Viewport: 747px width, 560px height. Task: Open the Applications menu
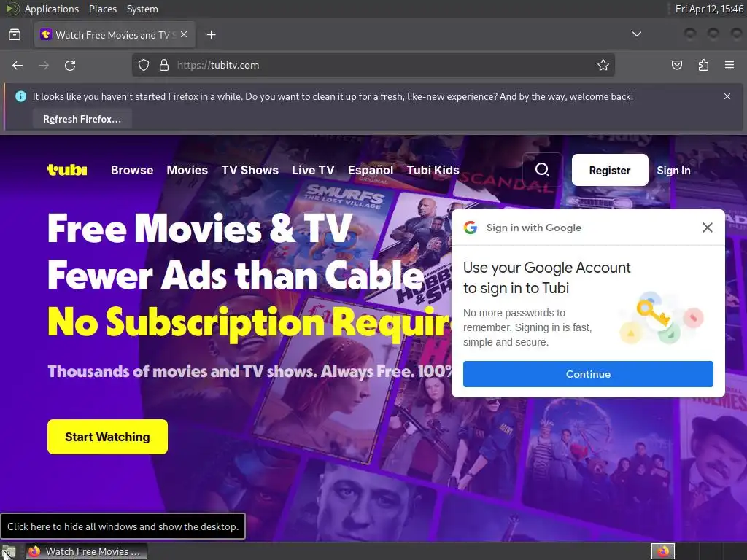pos(52,9)
